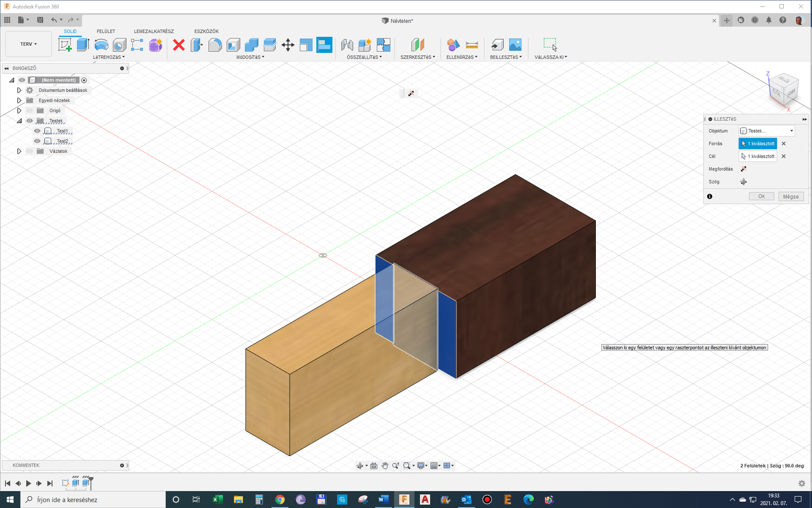Viewport: 812px width, 508px height.
Task: Open Excel from the Windows taskbar
Action: point(218,500)
